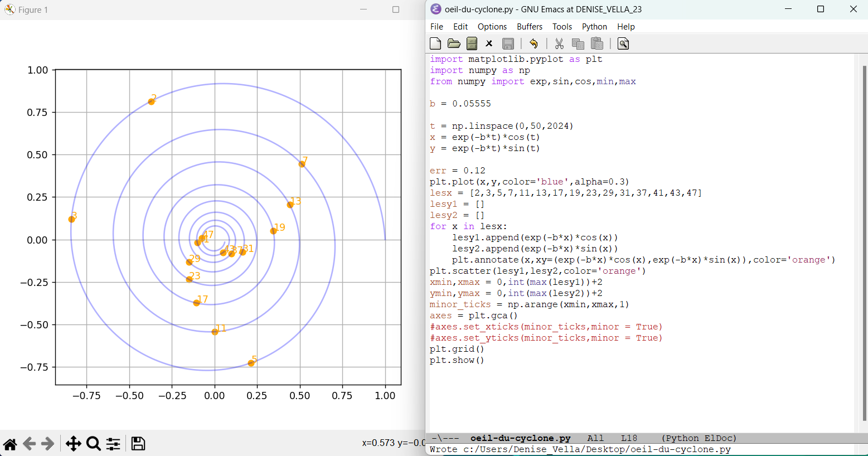Click the New File icon in Emacs toolbar

(435, 43)
